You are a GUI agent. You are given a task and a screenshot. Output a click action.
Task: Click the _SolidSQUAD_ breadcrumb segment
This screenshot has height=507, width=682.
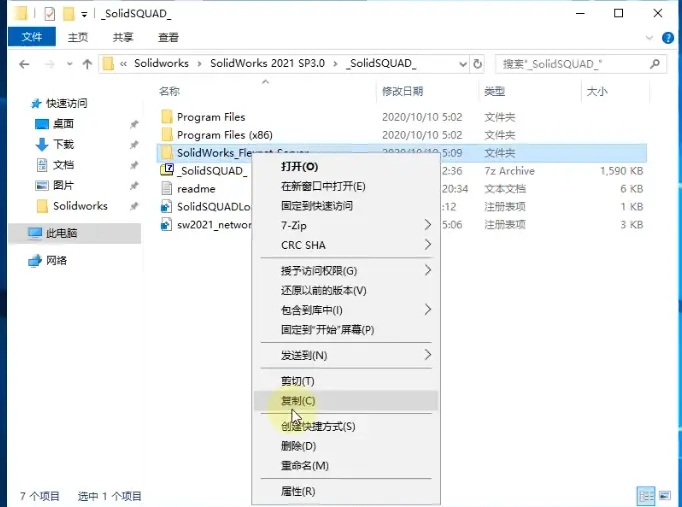[381, 63]
